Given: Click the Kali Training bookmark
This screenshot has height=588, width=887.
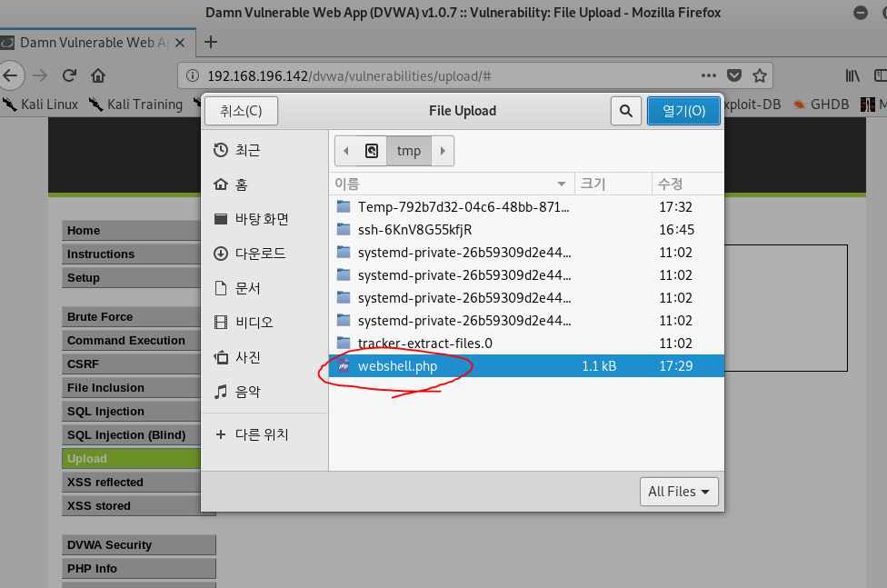Looking at the screenshot, I should pos(135,105).
